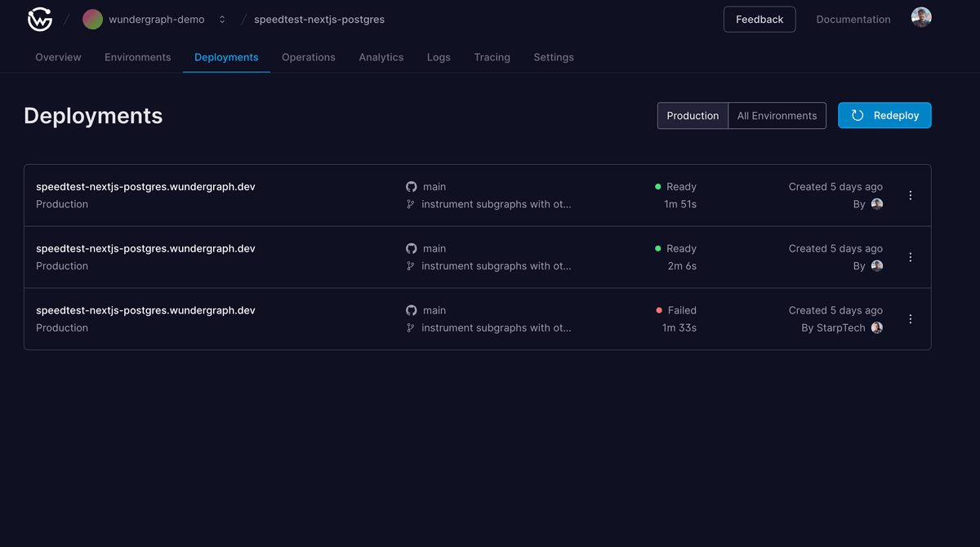Switch to All Environments filter

coord(776,115)
